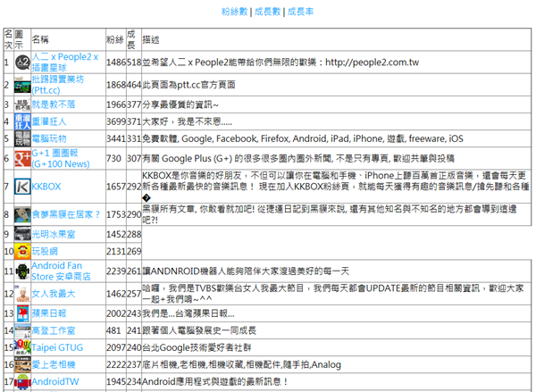Viewport: 536px width, 392px height.
Task: Click the 描述 column header
Action: 151,39
